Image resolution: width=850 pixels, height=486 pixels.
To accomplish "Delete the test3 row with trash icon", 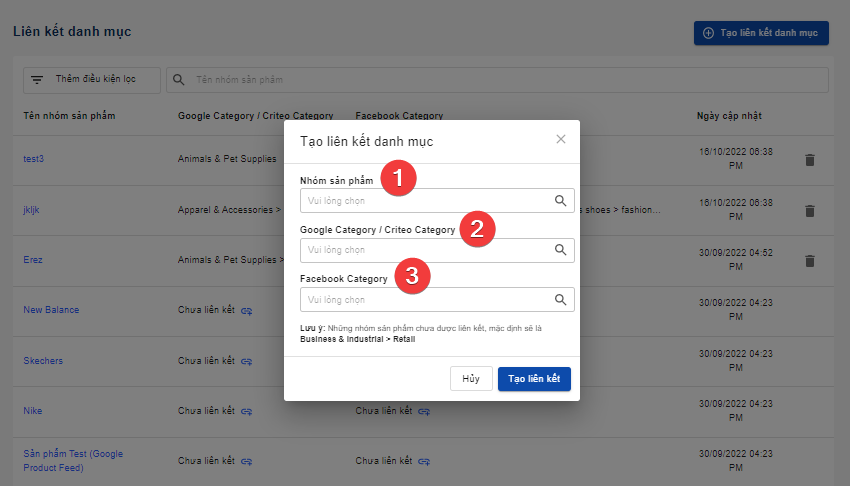I will pyautogui.click(x=810, y=159).
